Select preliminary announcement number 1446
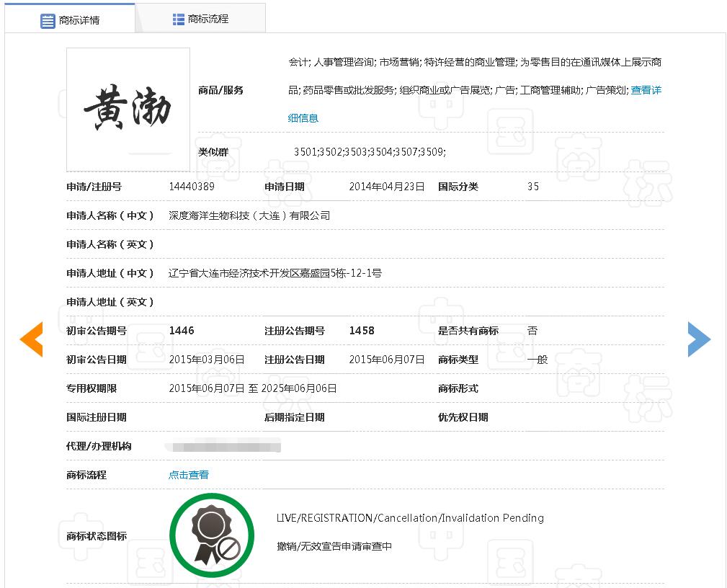This screenshot has width=727, height=588. coord(182,331)
